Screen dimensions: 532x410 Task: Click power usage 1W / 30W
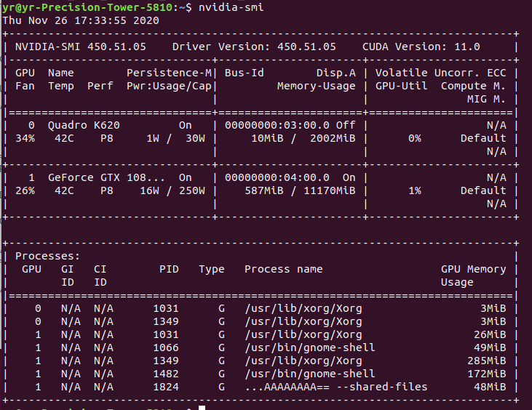pyautogui.click(x=175, y=138)
